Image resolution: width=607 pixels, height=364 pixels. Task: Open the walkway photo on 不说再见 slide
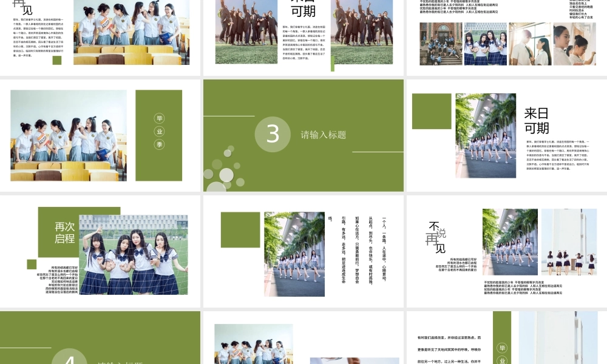[510, 242]
